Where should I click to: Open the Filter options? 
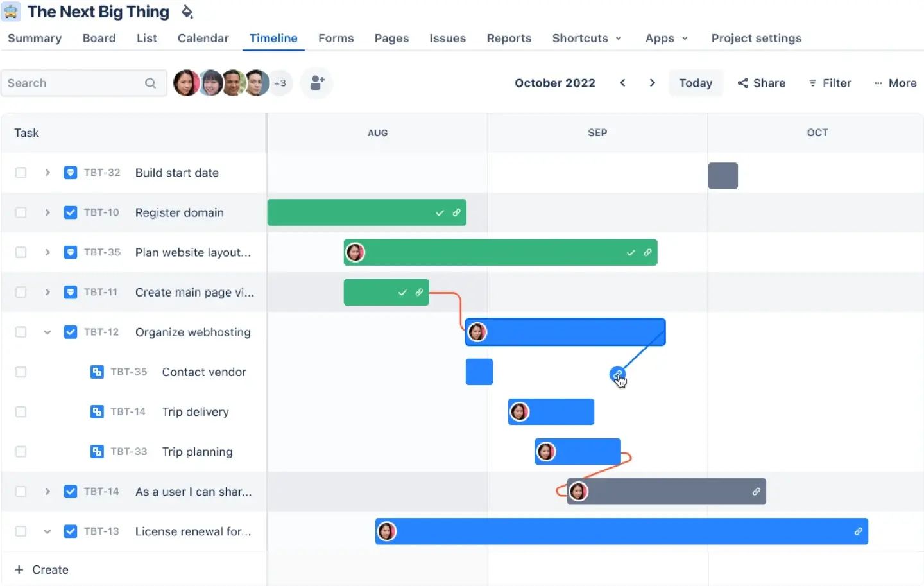830,83
